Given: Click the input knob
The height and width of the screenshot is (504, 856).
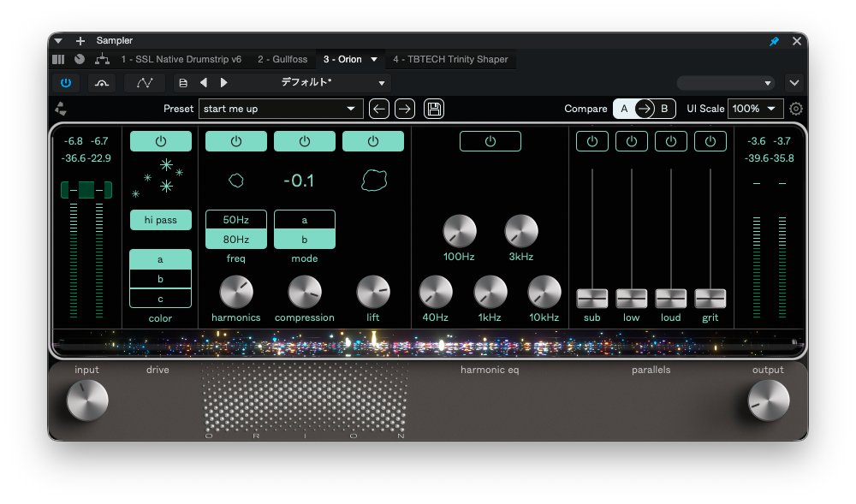Looking at the screenshot, I should click(x=87, y=400).
